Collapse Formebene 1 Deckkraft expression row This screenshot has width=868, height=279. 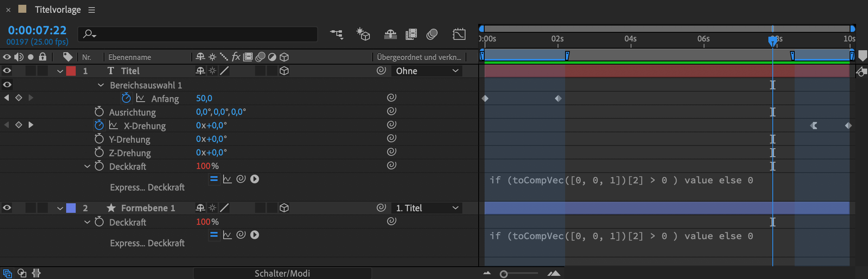[x=87, y=222]
